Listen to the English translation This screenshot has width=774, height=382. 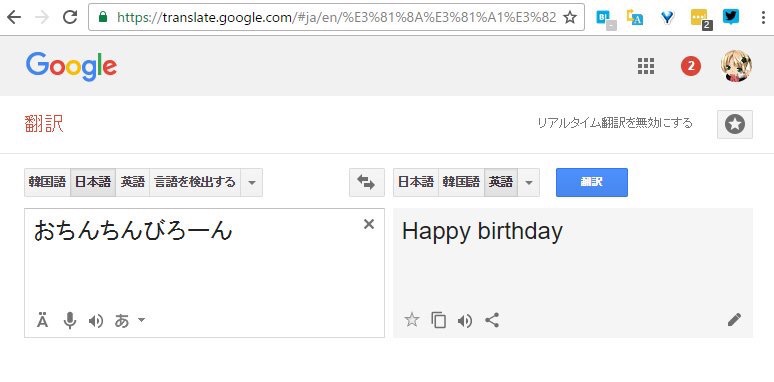coord(464,321)
